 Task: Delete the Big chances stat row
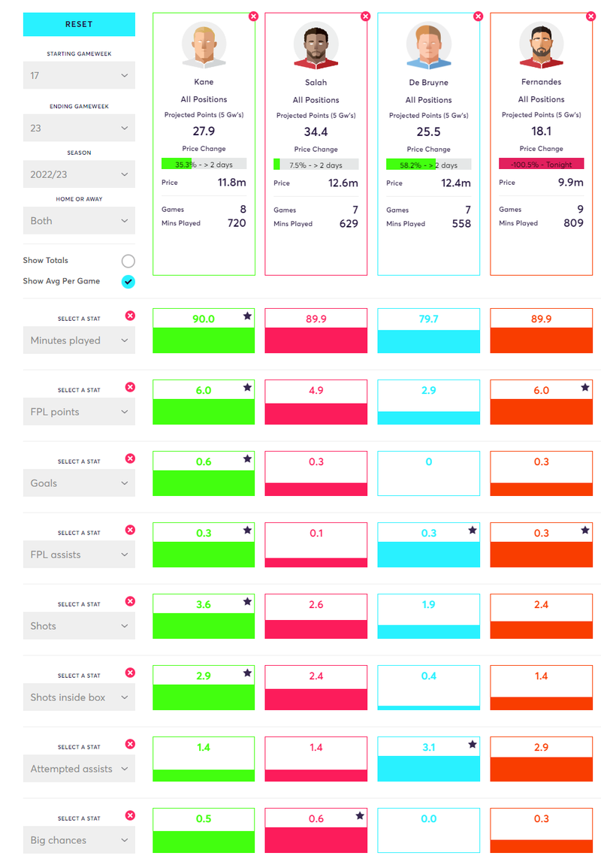click(x=130, y=815)
